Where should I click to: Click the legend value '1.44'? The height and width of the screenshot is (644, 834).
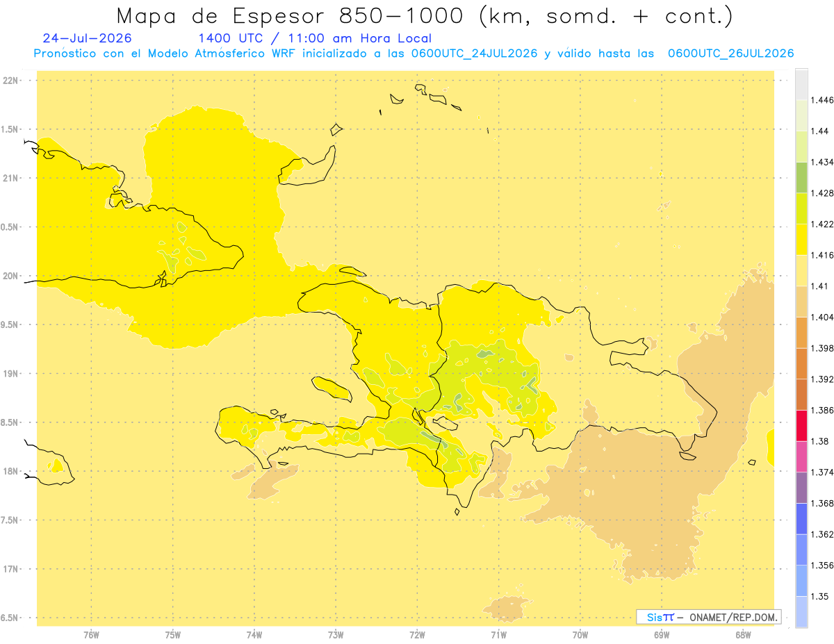tap(821, 131)
